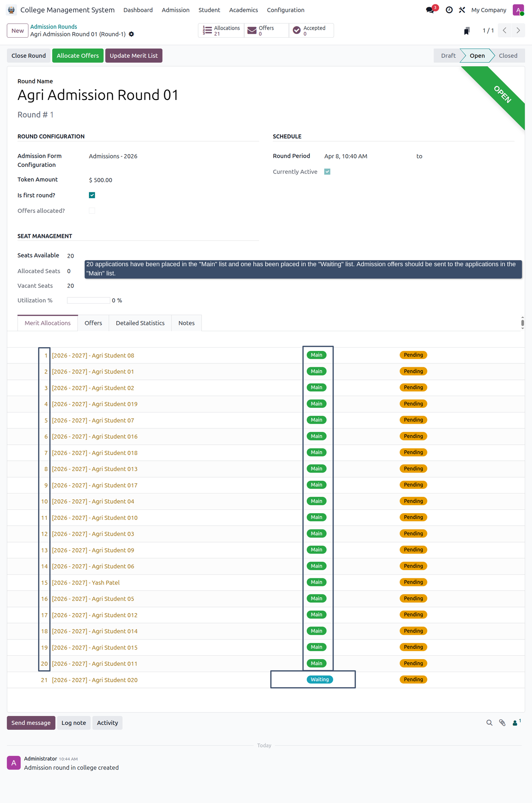This screenshot has height=803, width=532.
Task: Show followers with the person icon
Action: click(x=517, y=722)
